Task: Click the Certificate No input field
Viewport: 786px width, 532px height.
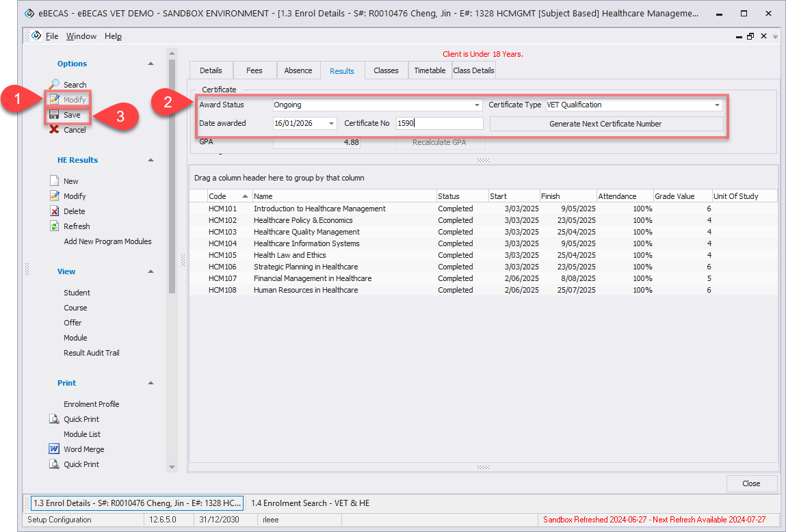Action: point(439,124)
